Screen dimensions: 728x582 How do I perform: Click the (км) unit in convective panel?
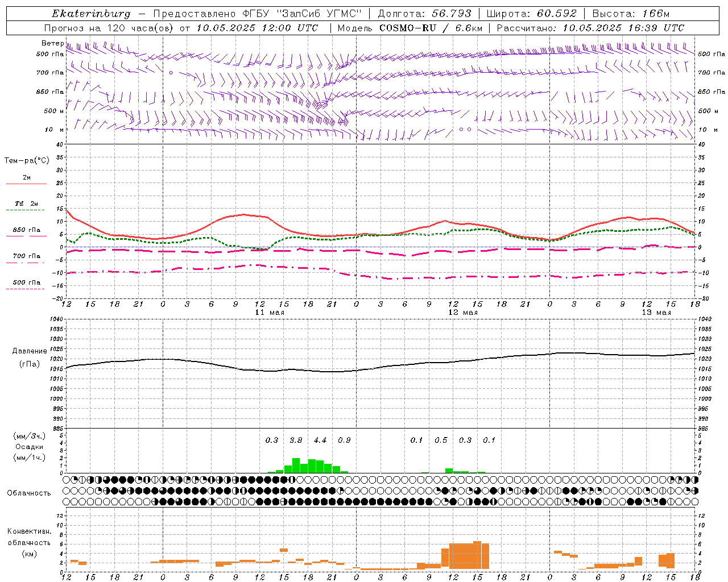(x=29, y=554)
